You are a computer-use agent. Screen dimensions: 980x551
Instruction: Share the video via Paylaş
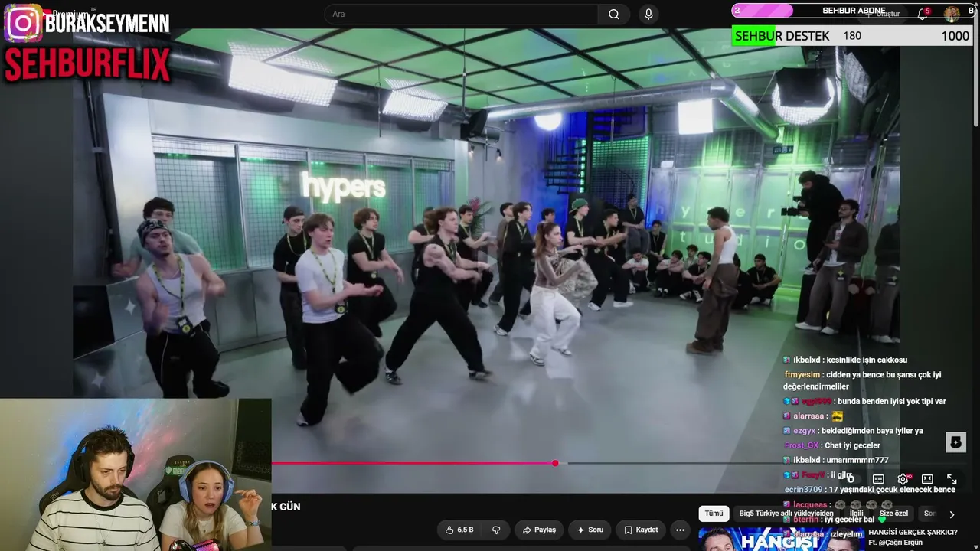coord(539,530)
